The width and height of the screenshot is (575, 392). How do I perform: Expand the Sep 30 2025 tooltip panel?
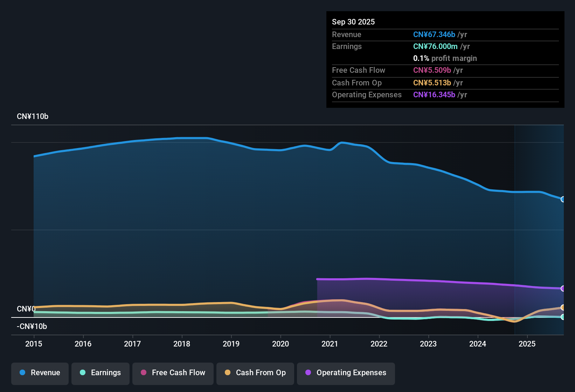[445, 59]
